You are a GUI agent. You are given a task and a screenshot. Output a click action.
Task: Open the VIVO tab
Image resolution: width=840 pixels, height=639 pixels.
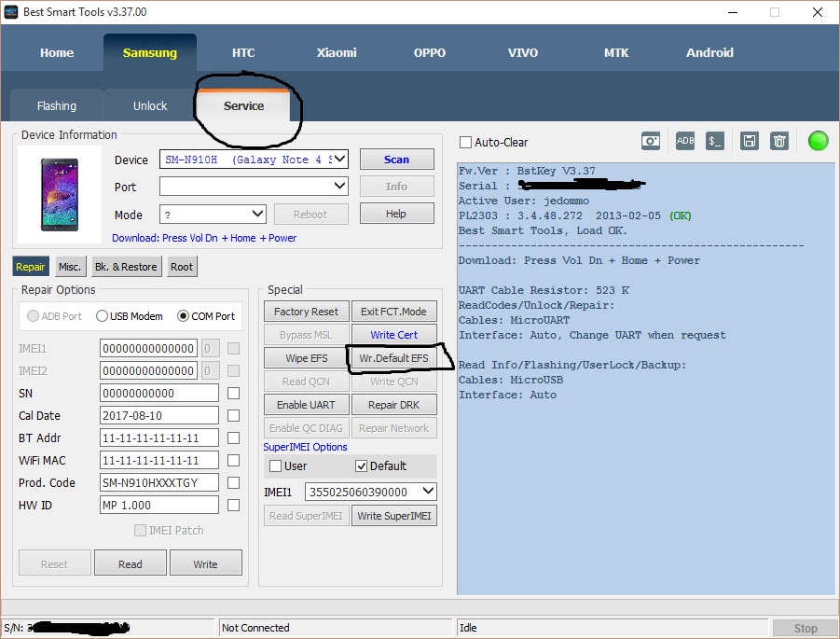pyautogui.click(x=523, y=52)
